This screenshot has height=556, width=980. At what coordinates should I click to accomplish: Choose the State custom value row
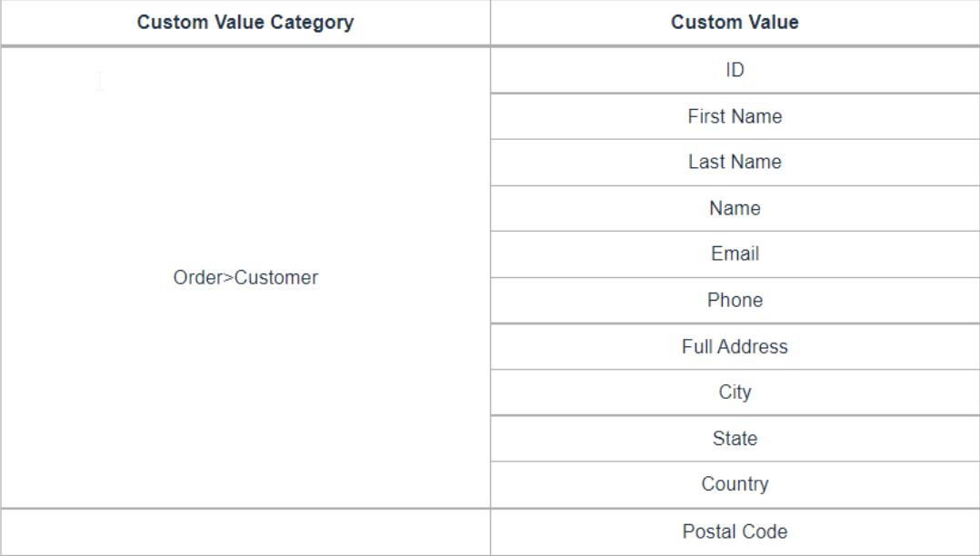[x=735, y=439]
